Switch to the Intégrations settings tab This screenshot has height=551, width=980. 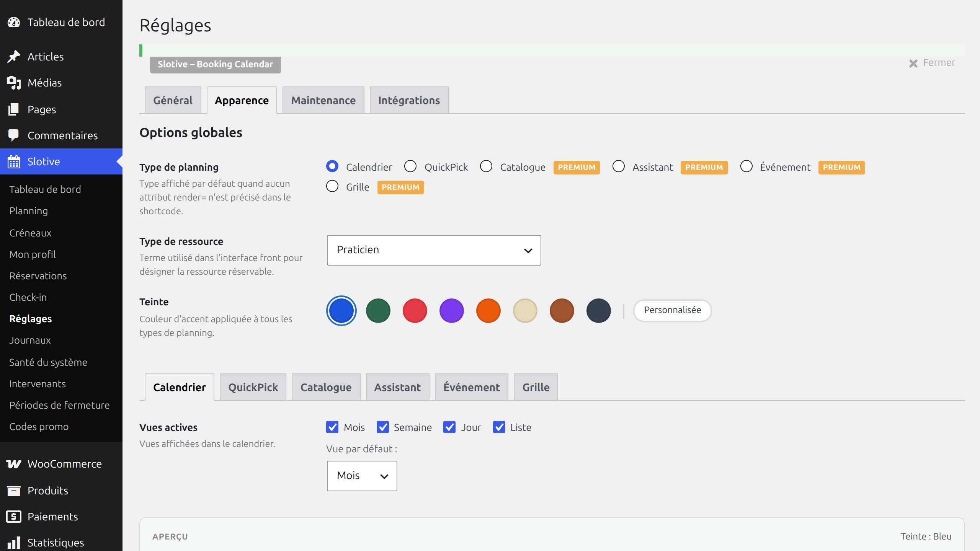(x=409, y=100)
